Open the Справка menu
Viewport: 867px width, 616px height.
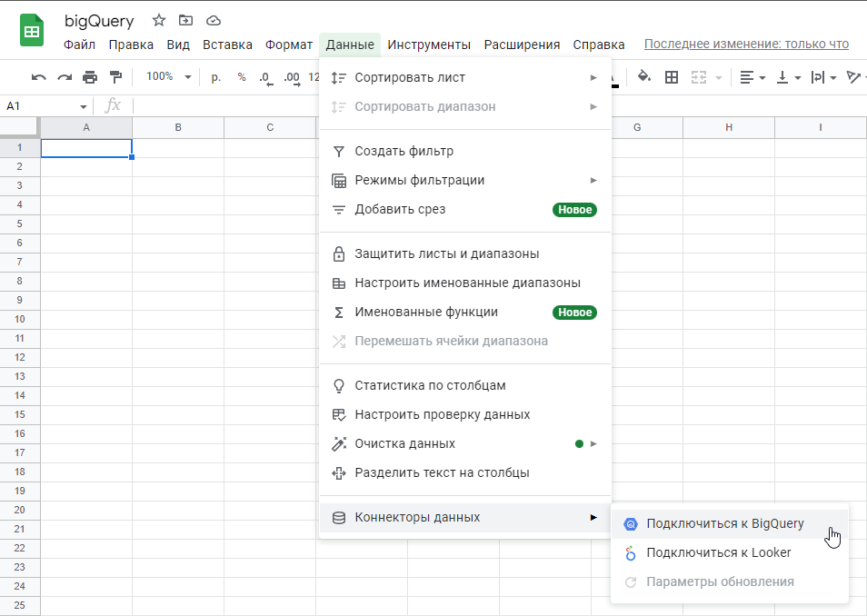[598, 45]
